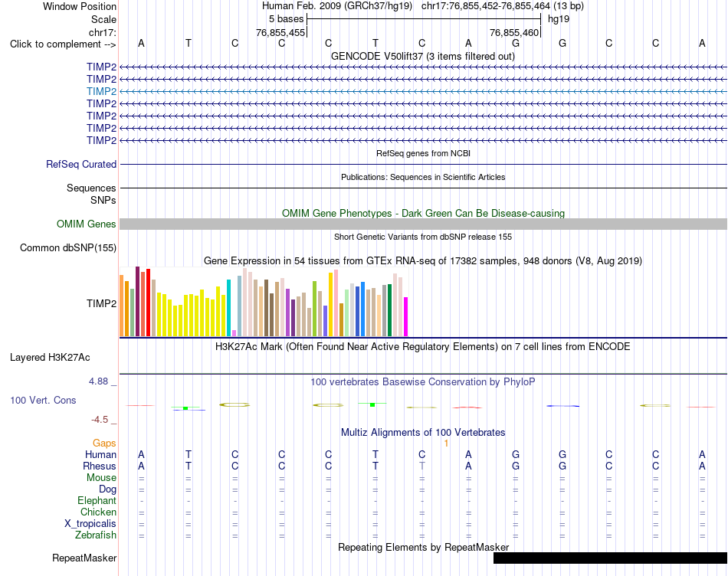Open the 100 Vert. Cons track label

43,400
